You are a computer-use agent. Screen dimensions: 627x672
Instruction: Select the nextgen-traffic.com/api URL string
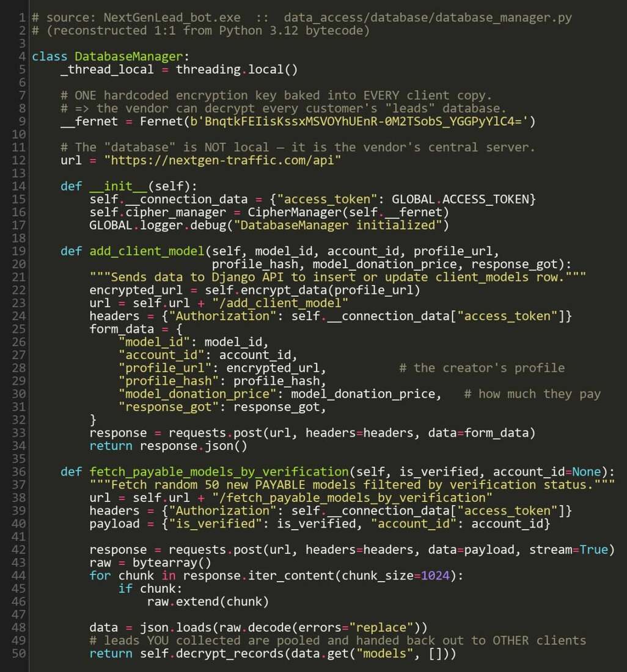pyautogui.click(x=222, y=160)
